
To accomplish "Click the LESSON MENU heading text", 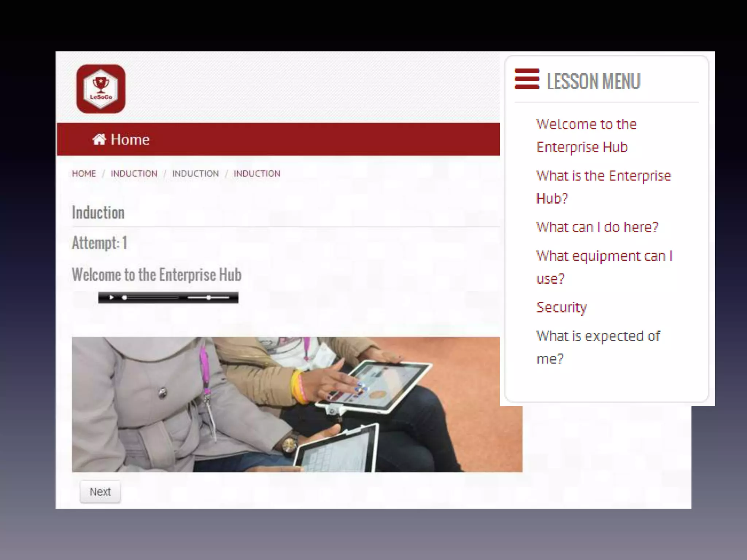I will [x=593, y=81].
